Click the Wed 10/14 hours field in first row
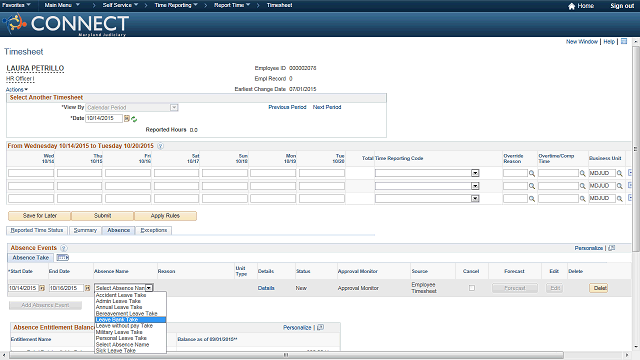The image size is (640, 360). click(x=31, y=173)
